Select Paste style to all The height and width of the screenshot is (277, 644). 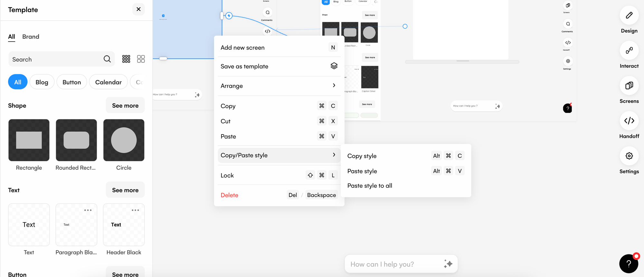[x=370, y=186]
